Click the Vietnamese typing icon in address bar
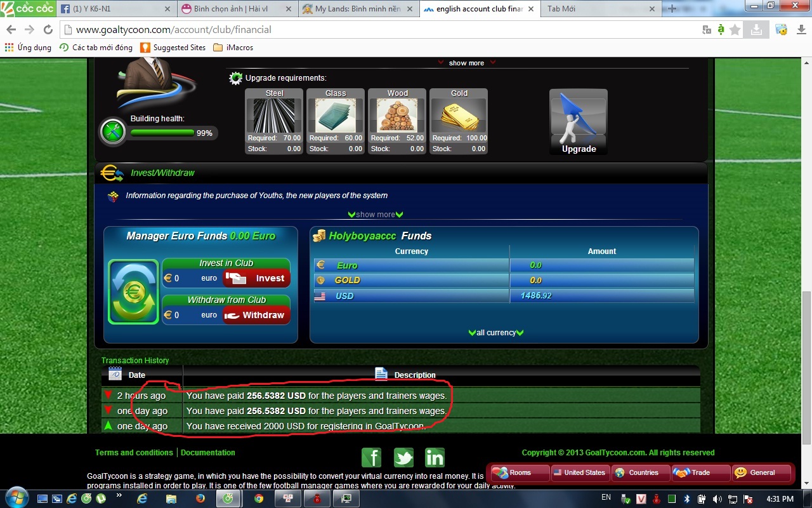The height and width of the screenshot is (508, 812). (721, 30)
